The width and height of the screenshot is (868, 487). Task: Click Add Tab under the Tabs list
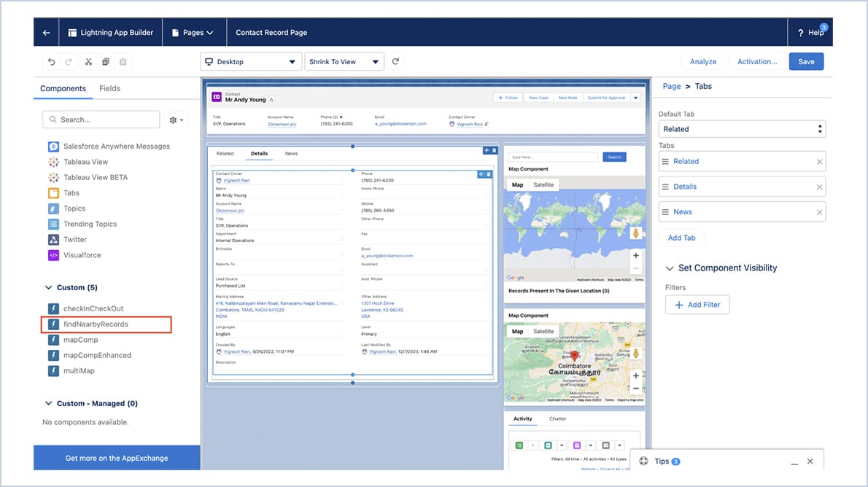pyautogui.click(x=681, y=238)
